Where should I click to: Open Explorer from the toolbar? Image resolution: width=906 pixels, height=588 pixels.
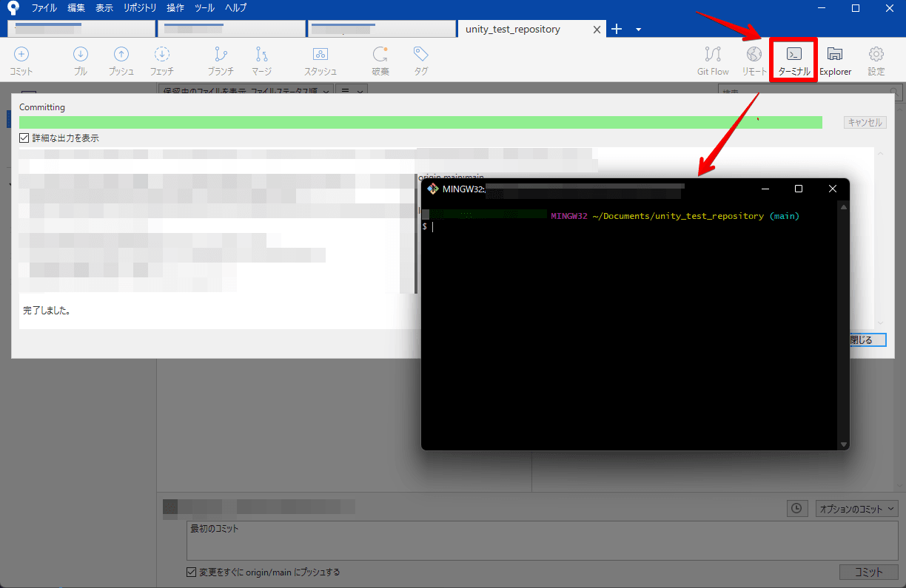pyautogui.click(x=835, y=60)
